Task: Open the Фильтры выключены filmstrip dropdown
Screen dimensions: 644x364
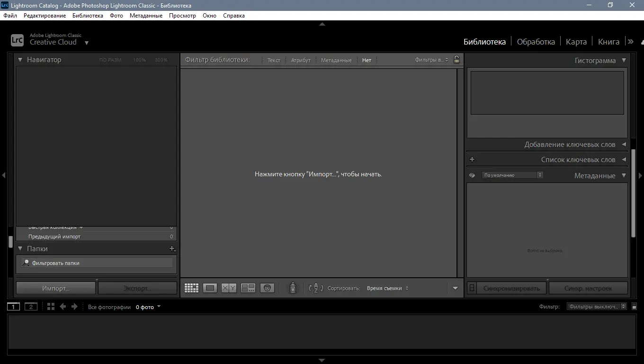Action: (597, 307)
